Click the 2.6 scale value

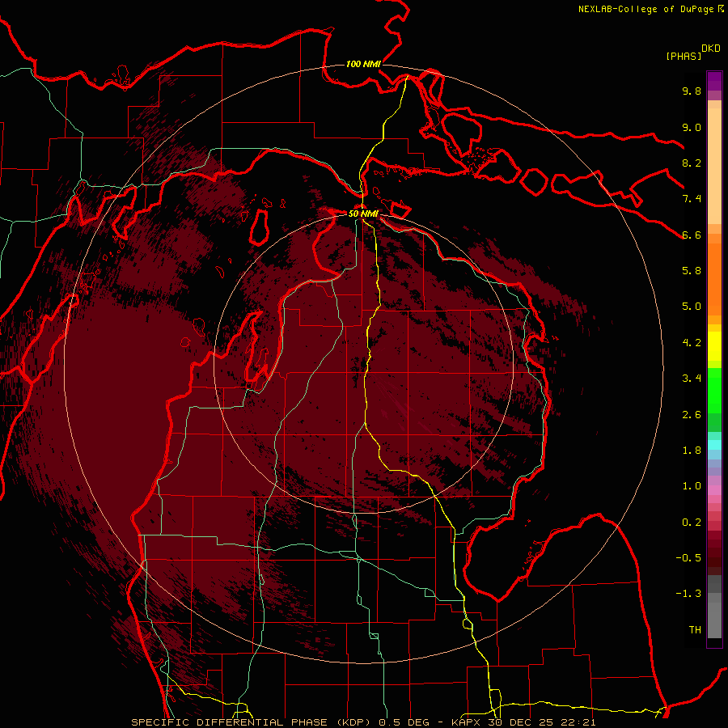pyautogui.click(x=692, y=415)
